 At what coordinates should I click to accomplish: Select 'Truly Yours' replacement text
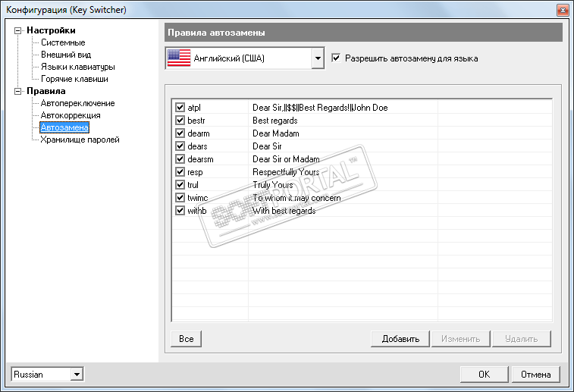tap(273, 185)
